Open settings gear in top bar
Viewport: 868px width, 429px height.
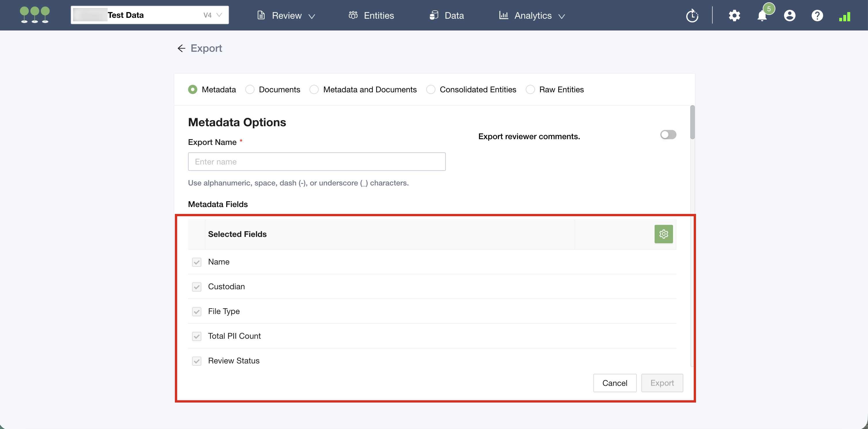pyautogui.click(x=734, y=16)
